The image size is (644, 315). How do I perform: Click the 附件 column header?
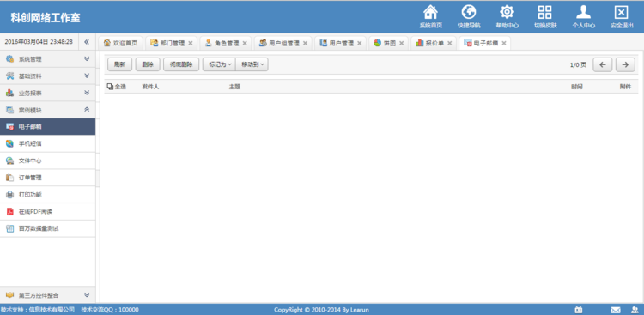[x=625, y=87]
